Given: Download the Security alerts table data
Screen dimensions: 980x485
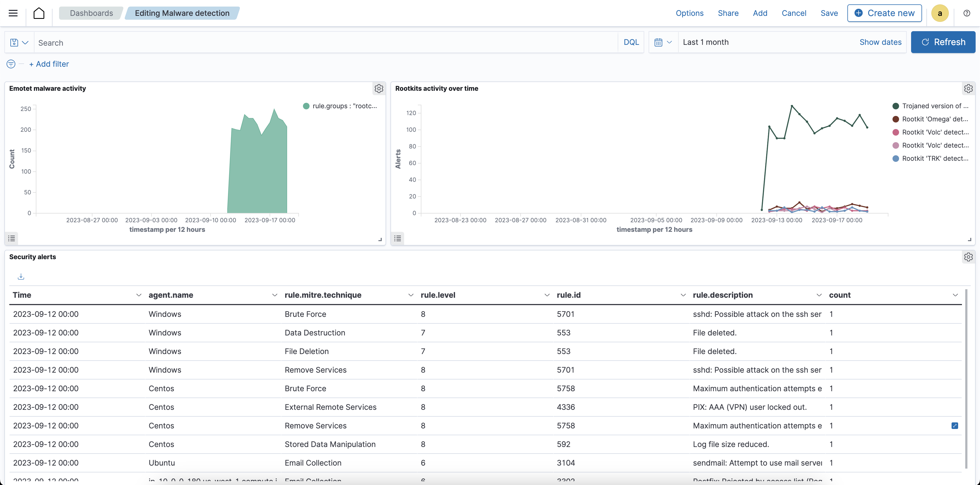Looking at the screenshot, I should click(x=21, y=276).
